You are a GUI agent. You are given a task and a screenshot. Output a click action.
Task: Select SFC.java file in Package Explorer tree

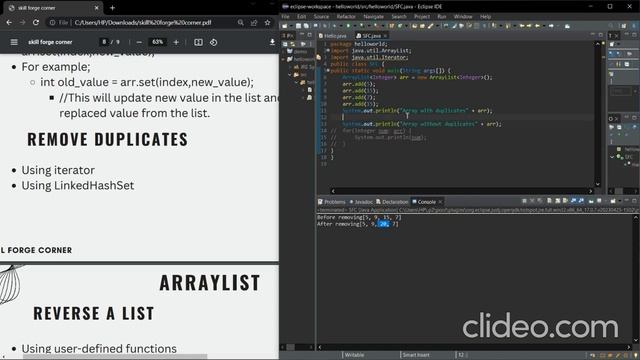[309, 98]
